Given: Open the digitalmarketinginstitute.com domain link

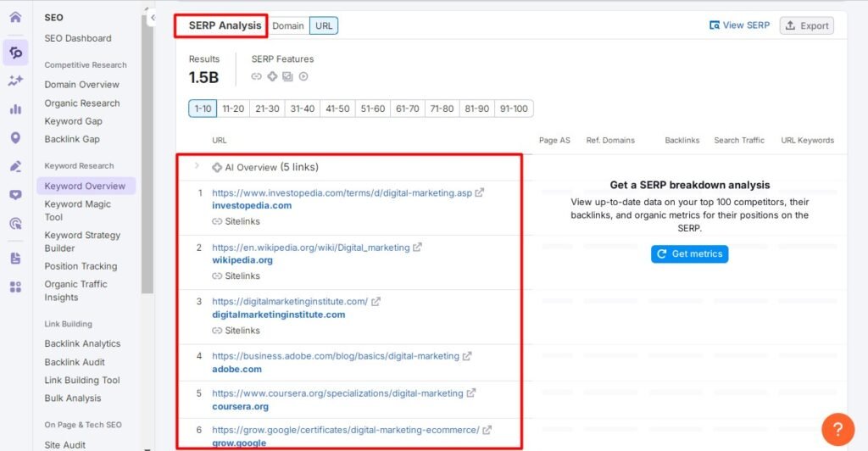Looking at the screenshot, I should pos(278,315).
